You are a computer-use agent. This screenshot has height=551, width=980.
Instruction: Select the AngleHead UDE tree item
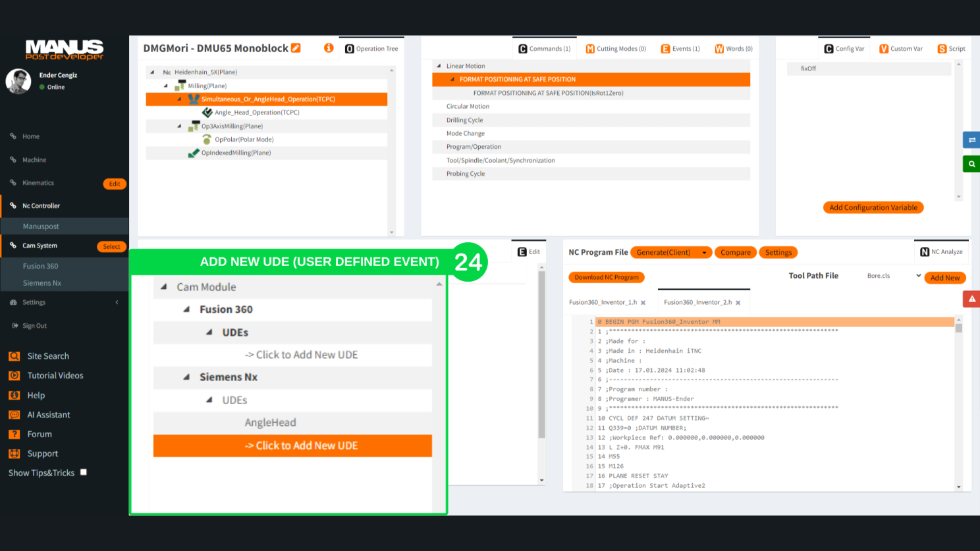270,423
